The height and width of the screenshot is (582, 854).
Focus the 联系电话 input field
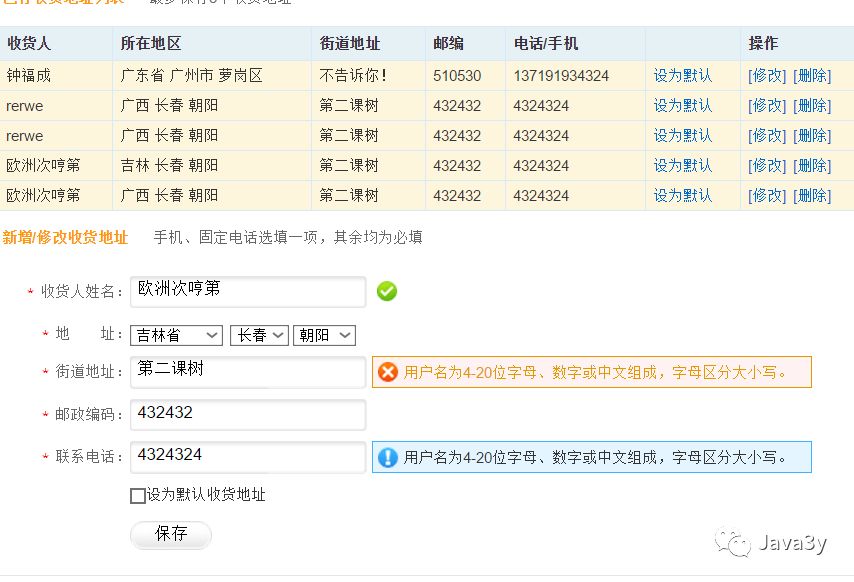(248, 457)
